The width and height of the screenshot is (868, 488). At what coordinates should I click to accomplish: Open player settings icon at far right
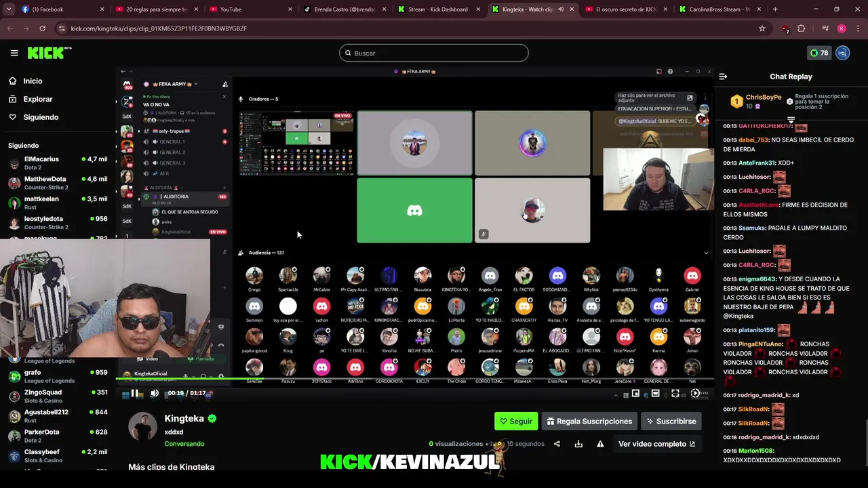coord(695,394)
